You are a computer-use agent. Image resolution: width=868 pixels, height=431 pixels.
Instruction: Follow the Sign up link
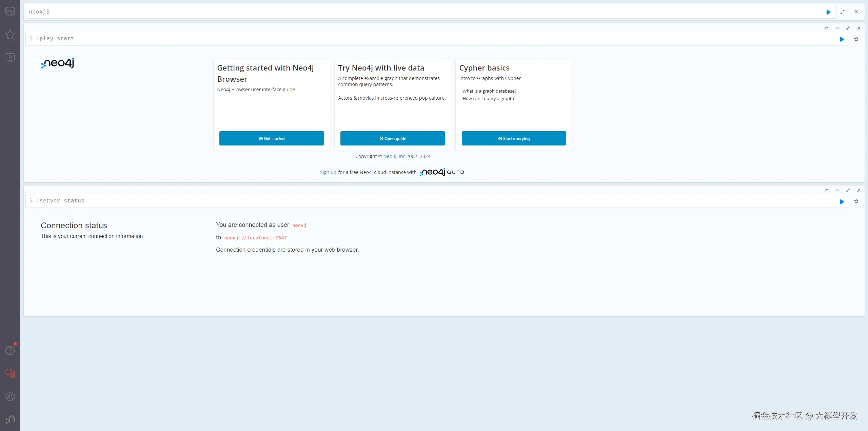pyautogui.click(x=328, y=172)
